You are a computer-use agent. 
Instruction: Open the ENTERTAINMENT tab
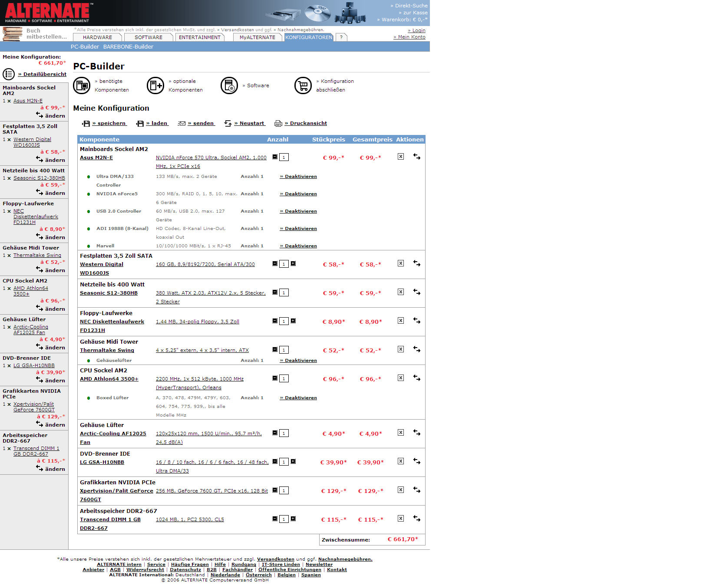[x=200, y=37]
